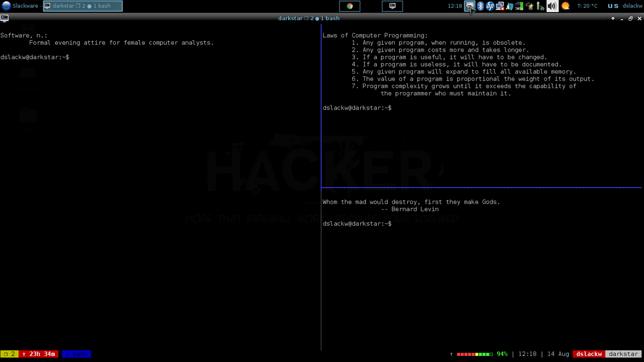Click the red 'dslackw' status segment
Image resolution: width=644 pixels, height=362 pixels.
[589, 354]
